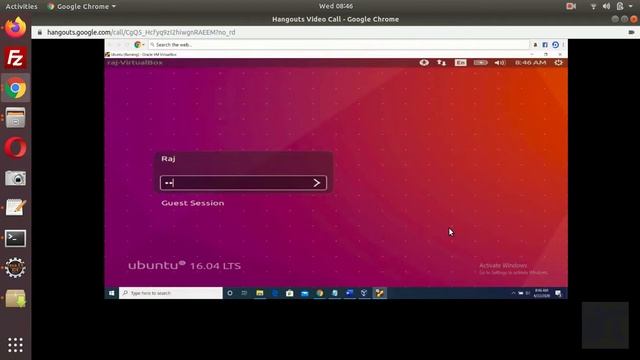Open Task View on Windows taskbar
The height and width of the screenshot is (360, 640).
[x=244, y=293]
